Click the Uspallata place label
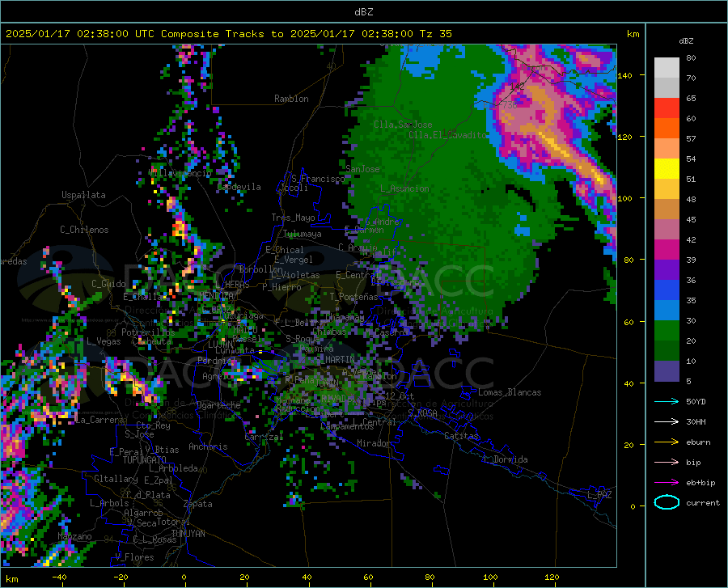 click(x=83, y=195)
